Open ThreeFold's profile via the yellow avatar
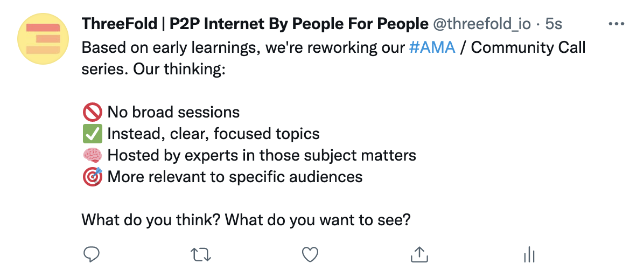The width and height of the screenshot is (644, 277). [x=43, y=39]
